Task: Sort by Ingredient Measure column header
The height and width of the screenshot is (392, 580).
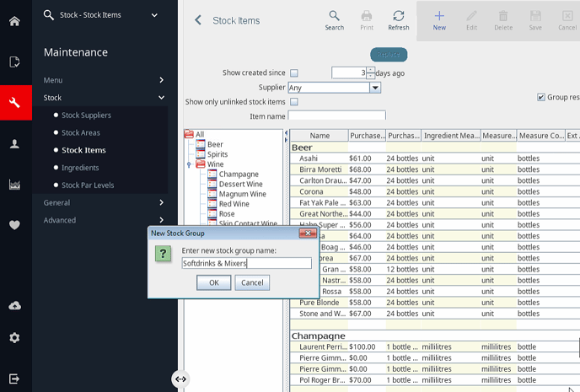Action: pos(451,136)
